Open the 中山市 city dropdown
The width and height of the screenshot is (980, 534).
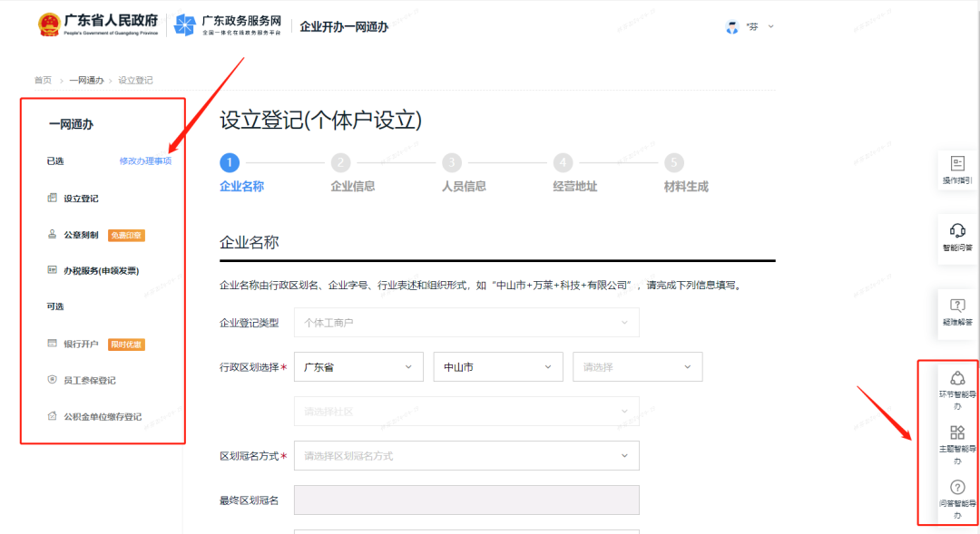click(x=498, y=366)
